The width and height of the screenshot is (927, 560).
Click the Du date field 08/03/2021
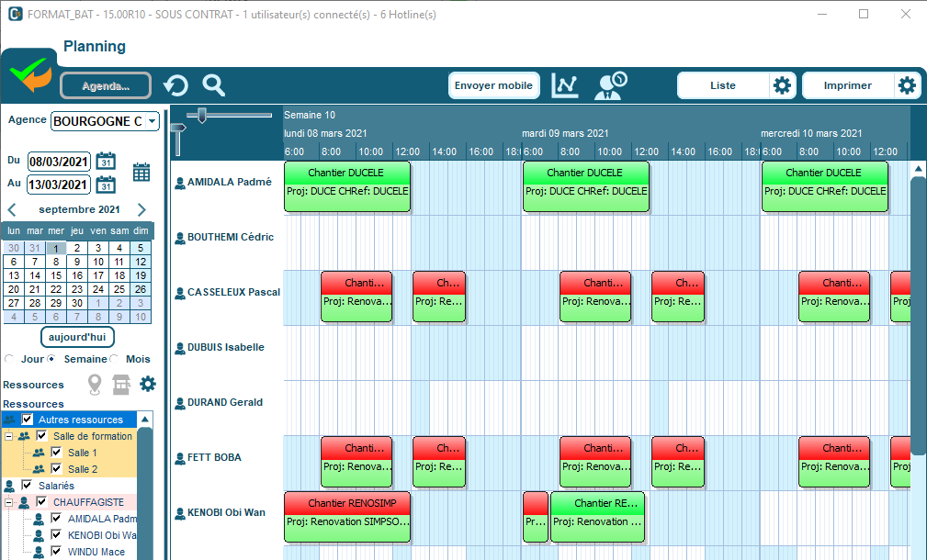pyautogui.click(x=59, y=162)
